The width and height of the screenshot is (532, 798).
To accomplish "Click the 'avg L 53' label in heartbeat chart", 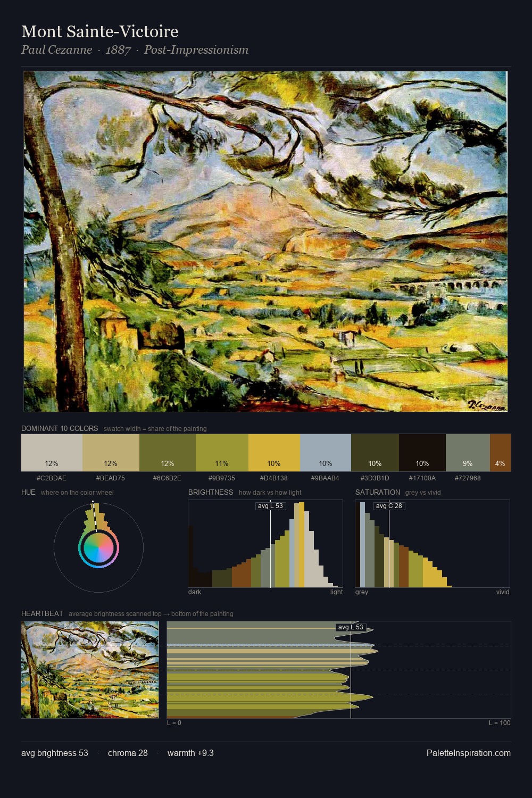I will click(351, 627).
